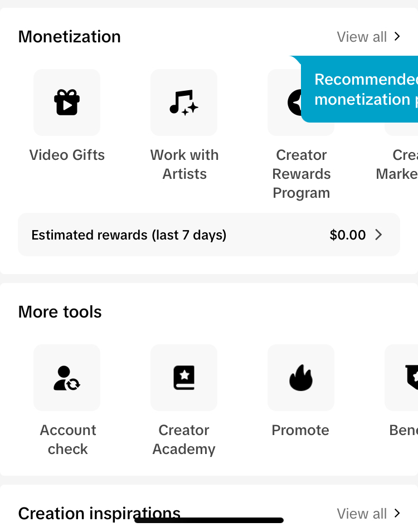This screenshot has height=532, width=418.
Task: Click View all text in Monetization
Action: tap(362, 37)
